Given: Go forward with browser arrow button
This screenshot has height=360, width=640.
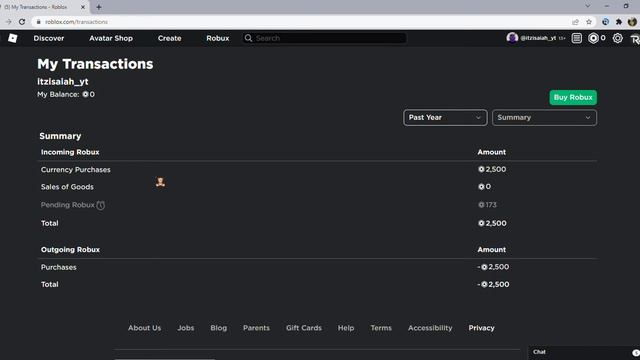Looking at the screenshot, I should (8, 22).
